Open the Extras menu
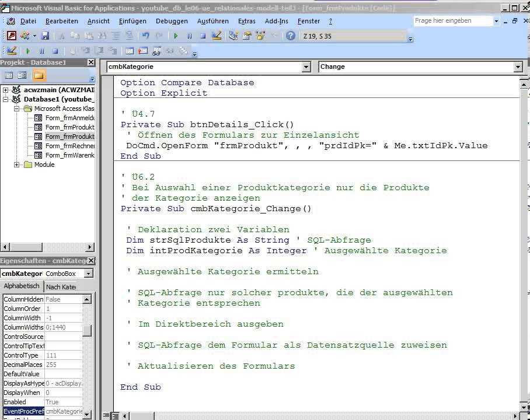530x420 pixels. coord(247,21)
